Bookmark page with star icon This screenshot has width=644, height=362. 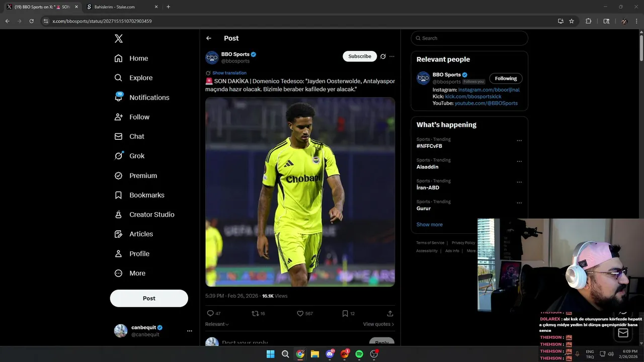pyautogui.click(x=572, y=21)
